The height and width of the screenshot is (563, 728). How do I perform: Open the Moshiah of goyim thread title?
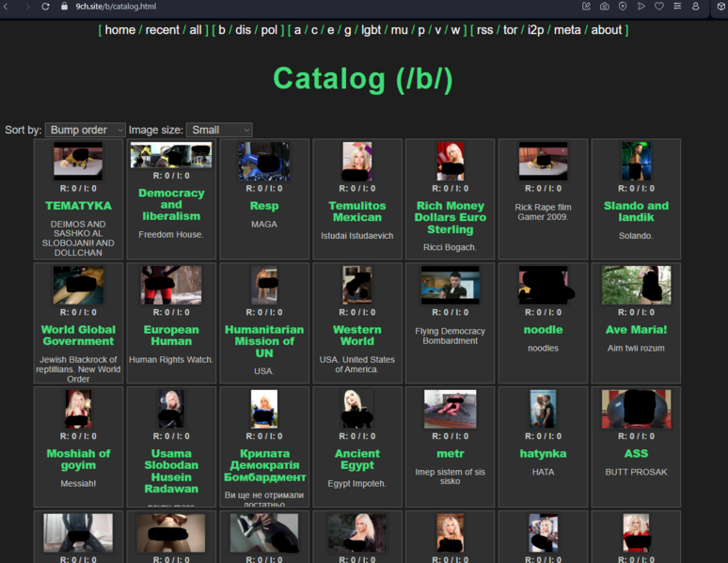pos(78,460)
